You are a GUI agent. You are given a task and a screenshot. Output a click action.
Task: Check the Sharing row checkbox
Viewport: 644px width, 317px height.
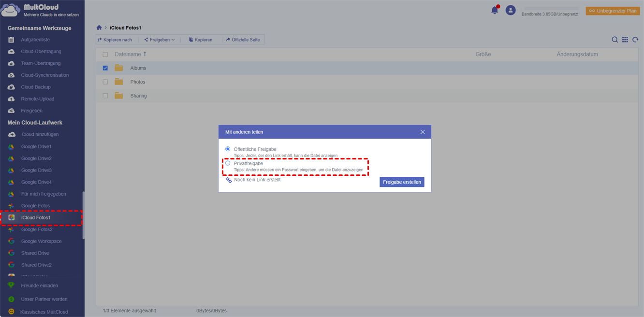[105, 96]
